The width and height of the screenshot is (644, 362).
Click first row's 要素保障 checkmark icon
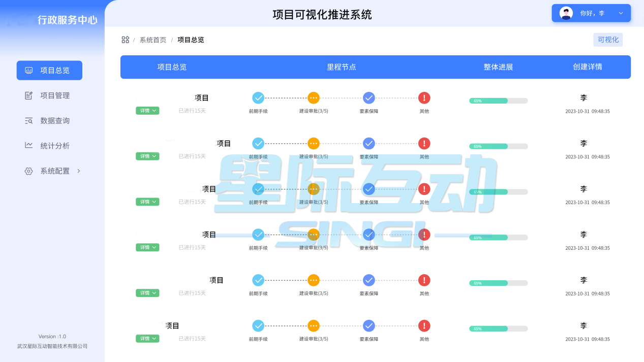tap(369, 98)
